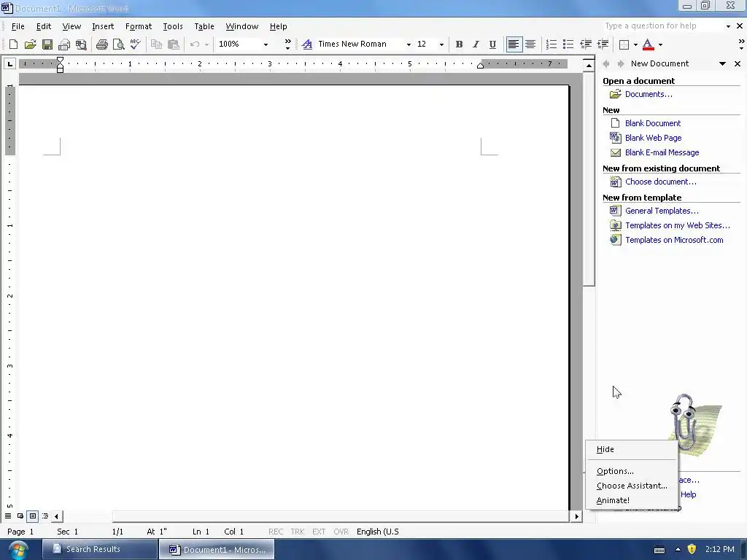The image size is (747, 560).
Task: Open the Window menu
Action: click(242, 26)
